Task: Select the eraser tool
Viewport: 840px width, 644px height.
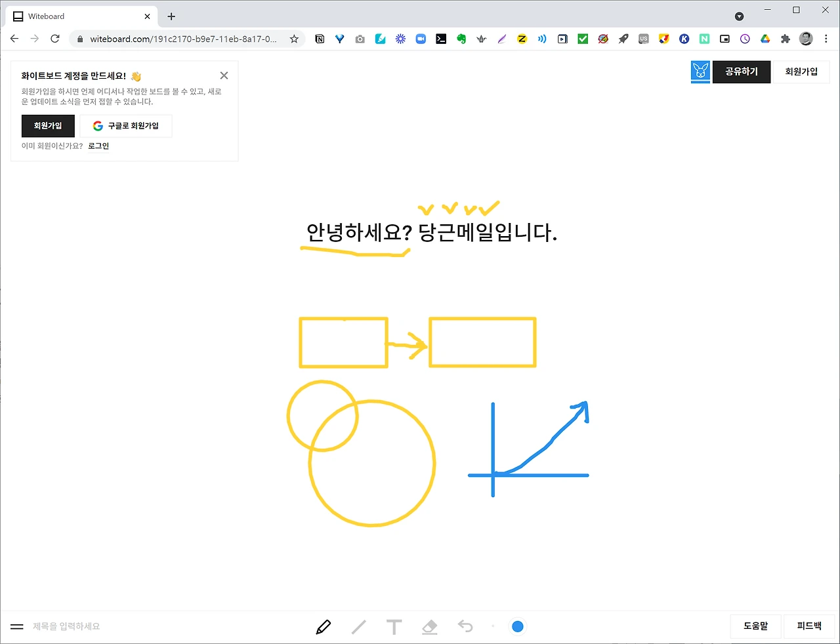Action: 429,627
